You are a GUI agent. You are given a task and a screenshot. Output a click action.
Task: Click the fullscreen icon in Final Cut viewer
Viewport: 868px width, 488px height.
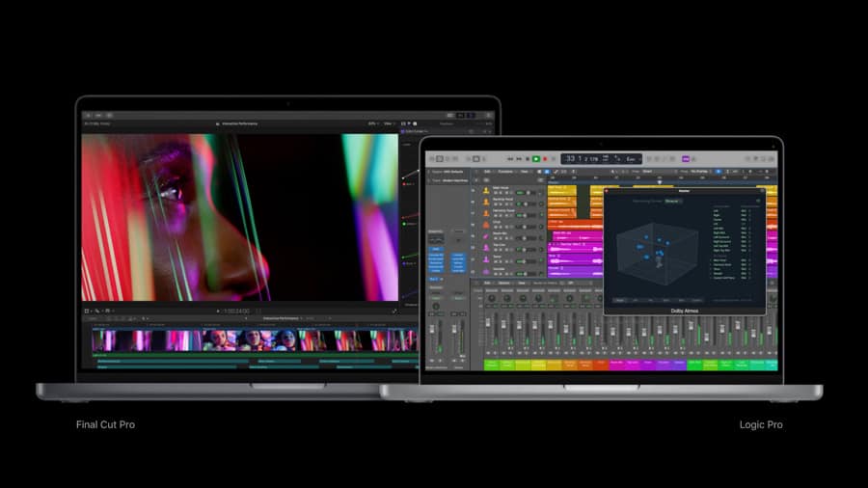tap(393, 311)
